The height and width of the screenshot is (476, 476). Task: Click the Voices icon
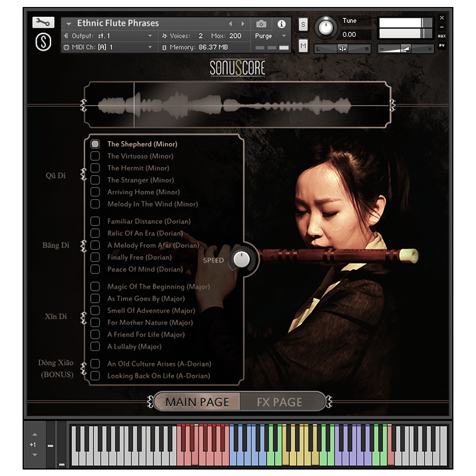[x=164, y=36]
